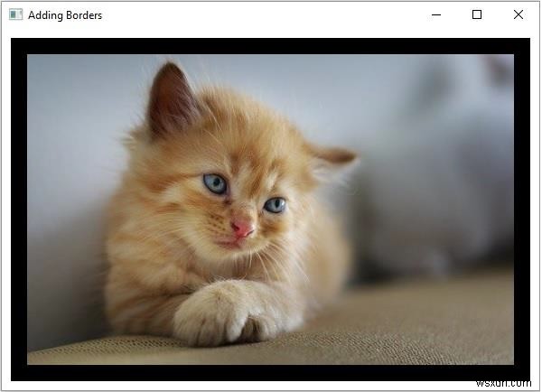Click the application icon in the title bar
The image size is (542, 392).
click(15, 14)
